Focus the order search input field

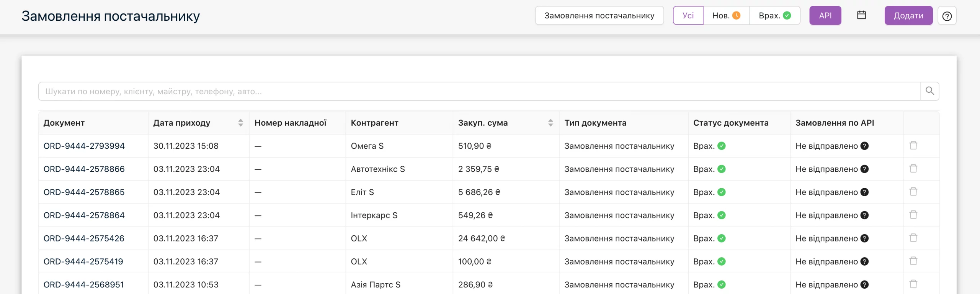click(479, 91)
